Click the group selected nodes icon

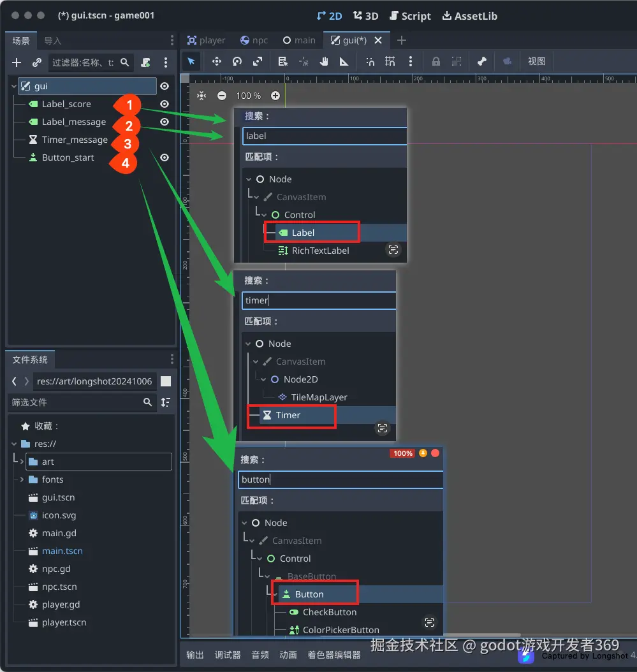[457, 61]
